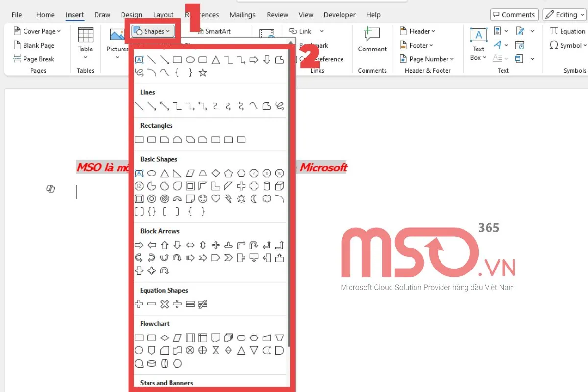Select the diamond decision shape under Flowchart
Viewport: 588px width, 392px height.
pyautogui.click(x=164, y=338)
